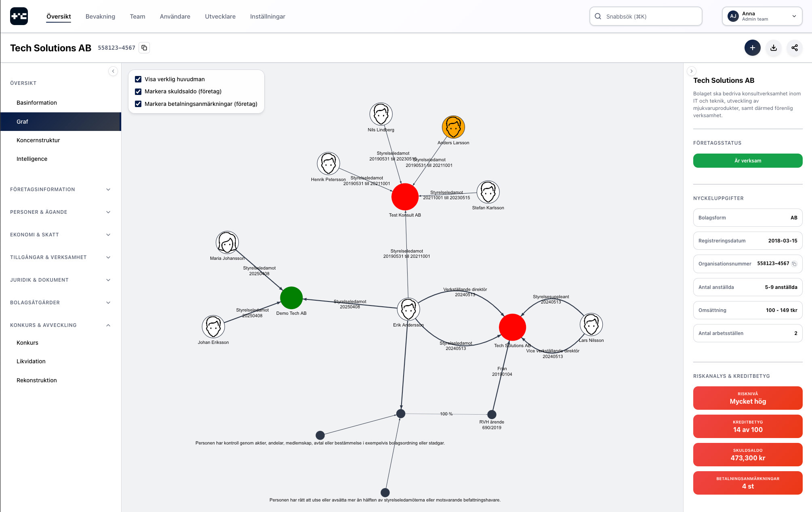Switch to the Bevakning tab
This screenshot has width=812, height=512.
point(100,17)
